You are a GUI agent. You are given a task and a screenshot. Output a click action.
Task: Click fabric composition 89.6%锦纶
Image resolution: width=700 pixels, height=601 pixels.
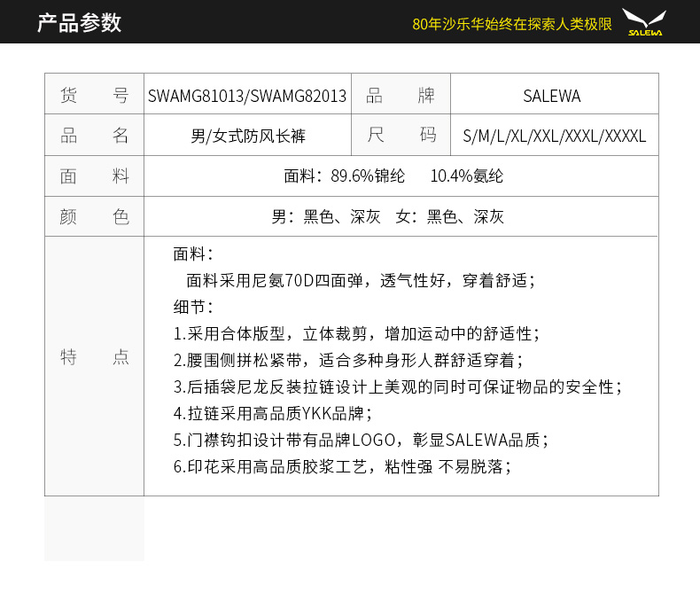point(368,176)
